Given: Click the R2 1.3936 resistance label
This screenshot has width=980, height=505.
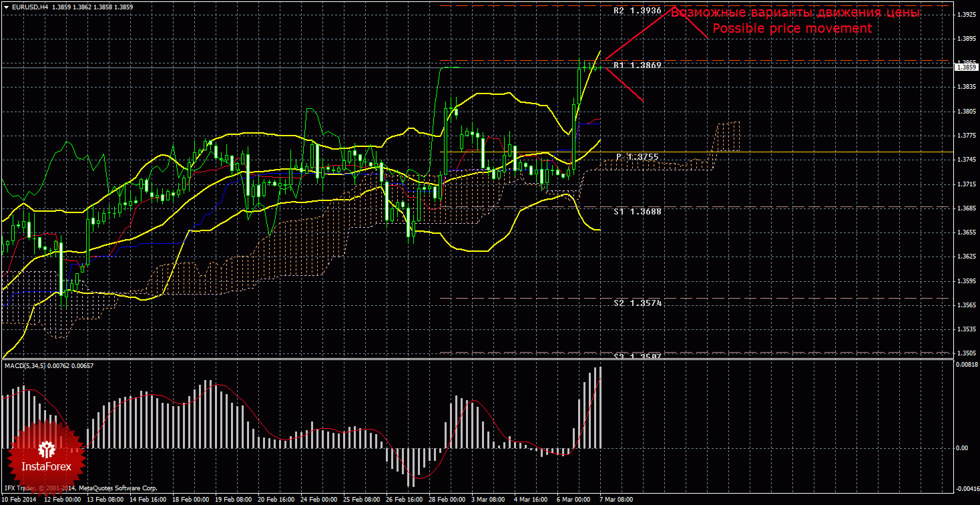Looking at the screenshot, I should point(638,11).
